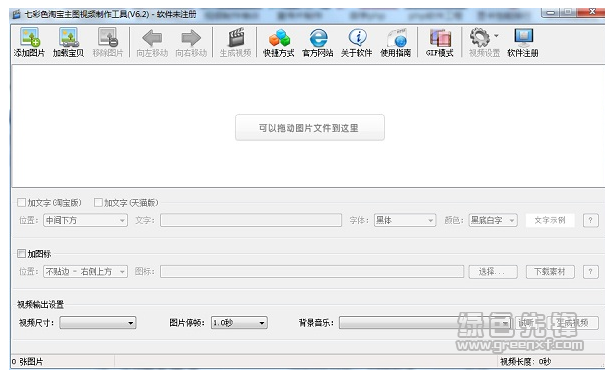
Task: Click the help ? button beside 文字示例
Action: (x=590, y=220)
